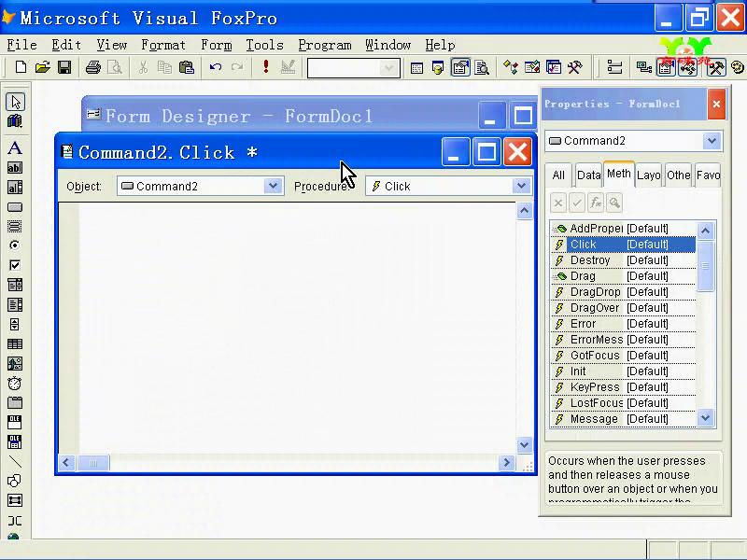Select the AddProperty method row

[x=623, y=229]
